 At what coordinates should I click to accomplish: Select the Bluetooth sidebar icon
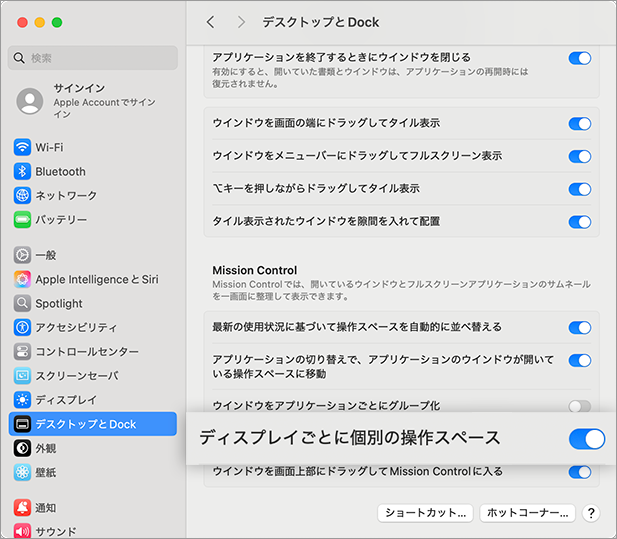22,171
